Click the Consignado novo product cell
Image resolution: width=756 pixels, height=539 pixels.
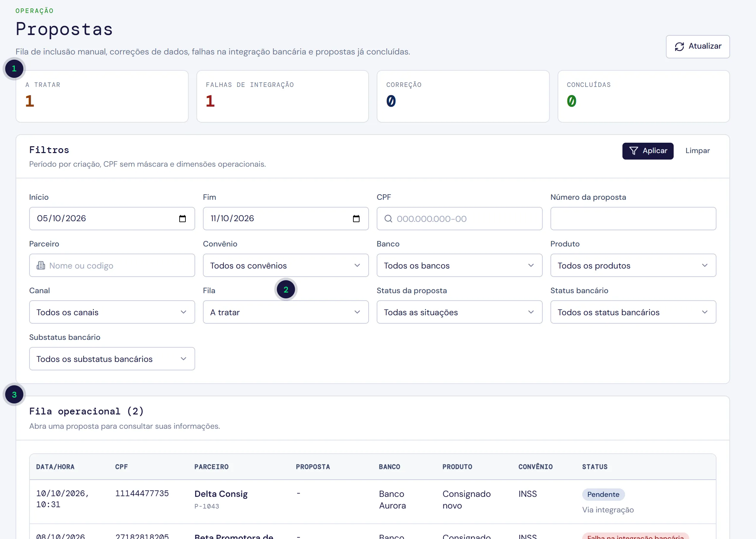point(467,500)
